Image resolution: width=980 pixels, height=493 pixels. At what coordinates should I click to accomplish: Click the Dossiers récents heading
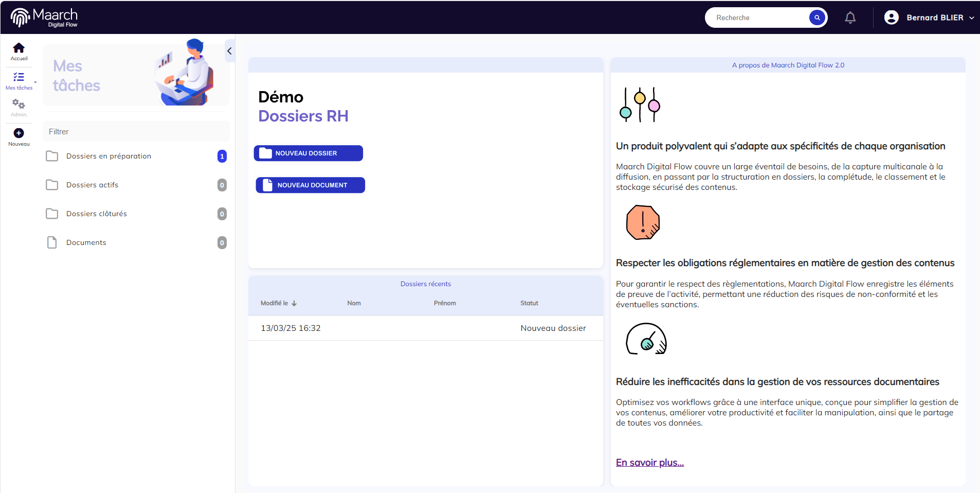click(x=426, y=284)
